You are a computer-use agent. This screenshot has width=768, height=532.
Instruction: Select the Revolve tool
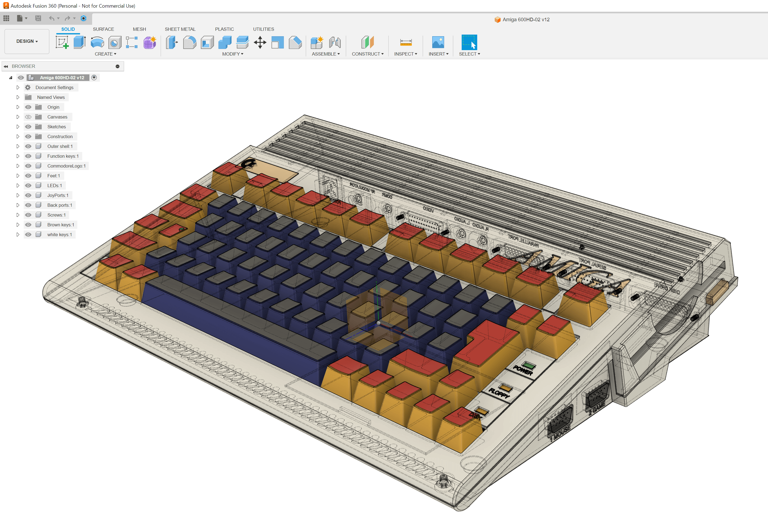coord(97,43)
